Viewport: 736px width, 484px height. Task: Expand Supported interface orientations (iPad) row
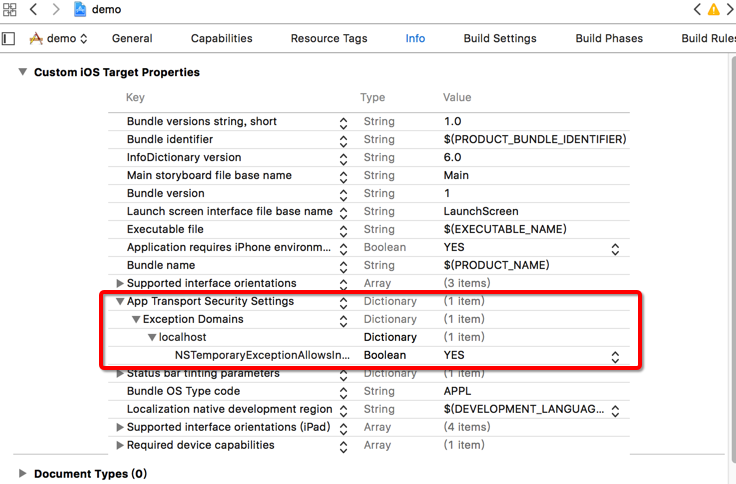click(120, 427)
